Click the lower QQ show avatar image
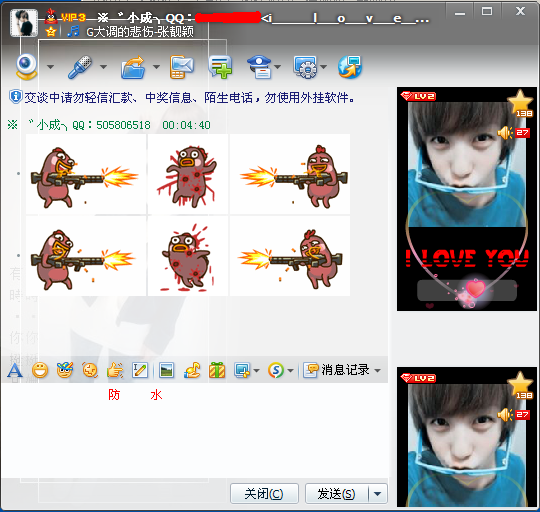The width and height of the screenshot is (540, 512). coord(467,437)
